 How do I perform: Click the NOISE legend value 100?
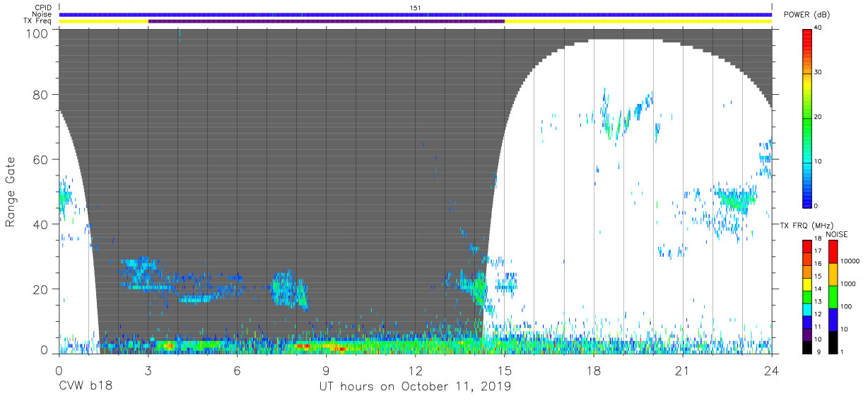click(x=847, y=306)
